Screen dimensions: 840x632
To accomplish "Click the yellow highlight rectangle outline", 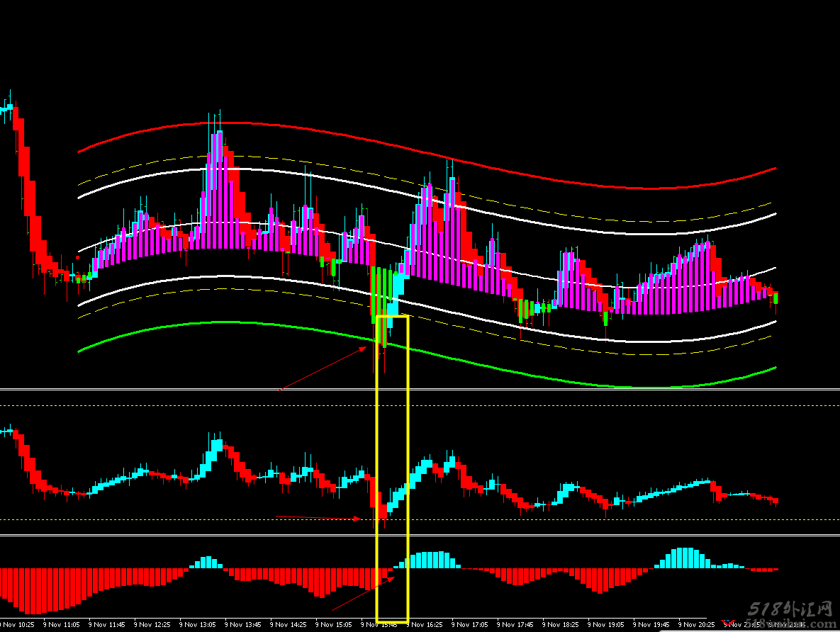I will (408, 468).
